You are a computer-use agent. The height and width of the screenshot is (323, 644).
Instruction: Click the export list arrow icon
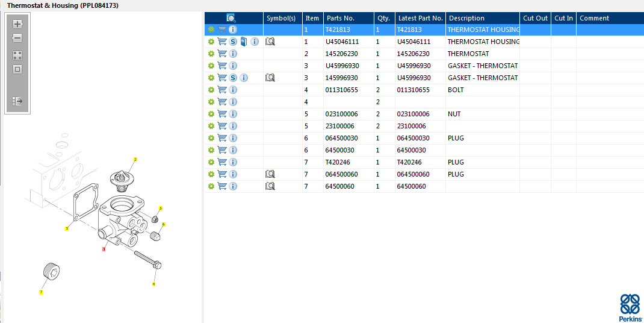point(17,101)
